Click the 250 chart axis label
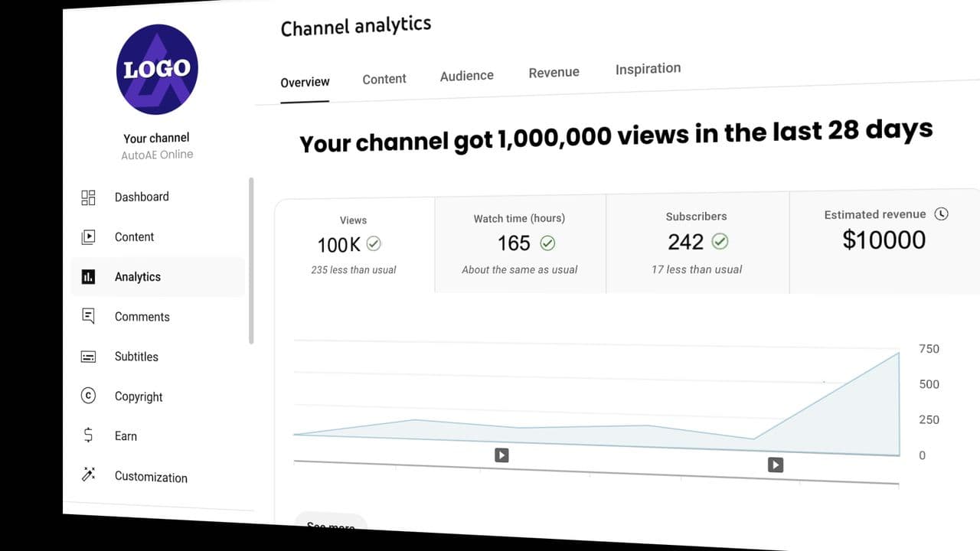The width and height of the screenshot is (980, 551). tap(929, 419)
